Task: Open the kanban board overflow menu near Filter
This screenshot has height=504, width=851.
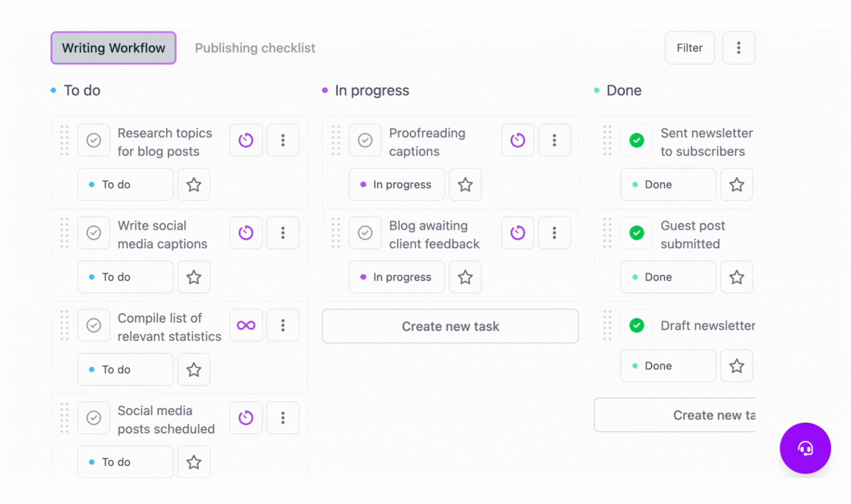Action: point(739,48)
